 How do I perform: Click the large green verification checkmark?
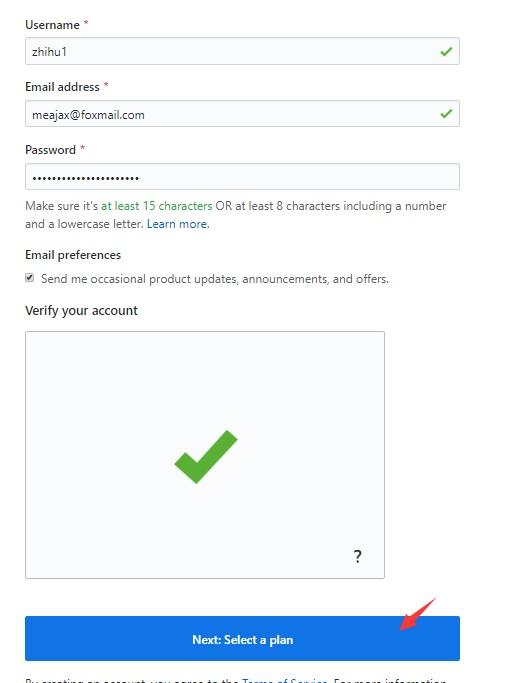(x=206, y=457)
